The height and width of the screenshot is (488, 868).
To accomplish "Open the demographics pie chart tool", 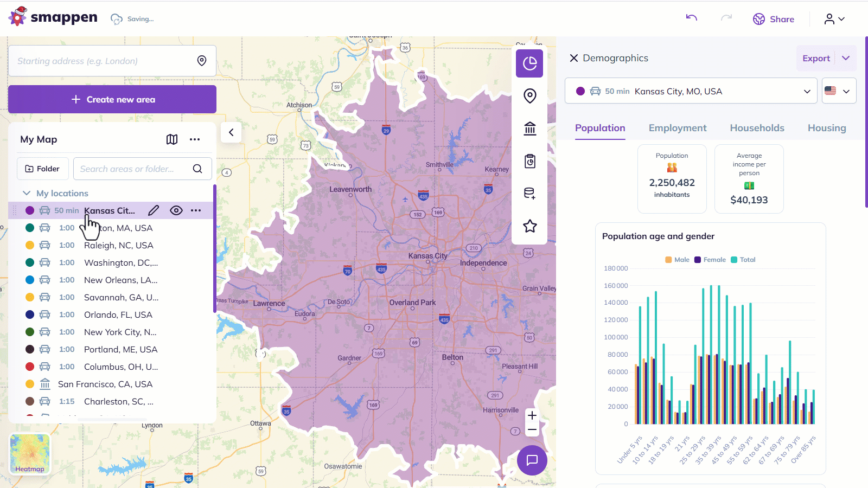I will (529, 63).
